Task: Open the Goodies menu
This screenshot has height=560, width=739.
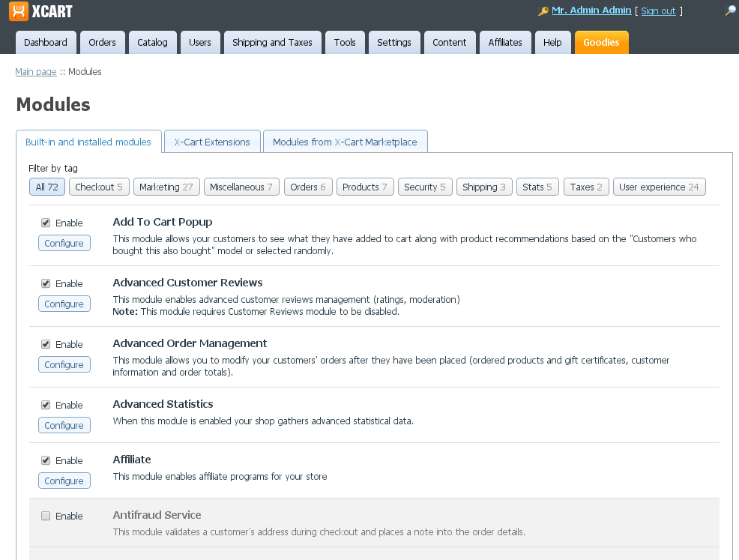Action: 601,43
